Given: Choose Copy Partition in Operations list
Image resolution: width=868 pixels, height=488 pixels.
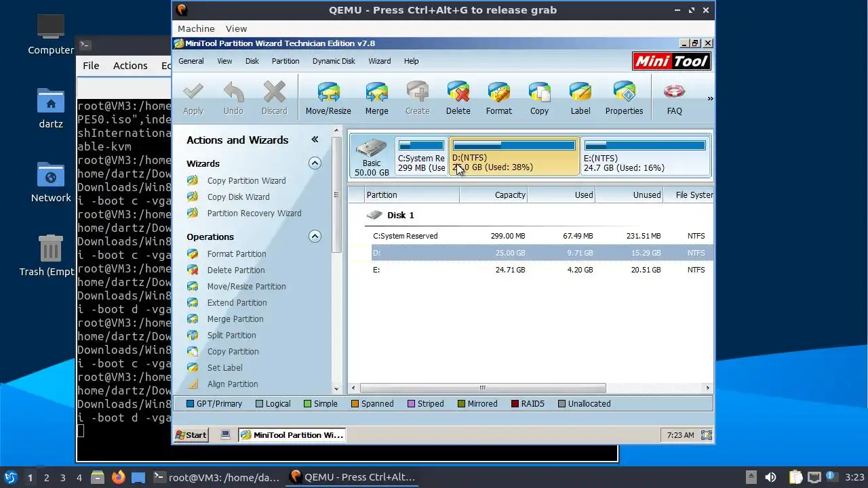Looking at the screenshot, I should (233, 352).
